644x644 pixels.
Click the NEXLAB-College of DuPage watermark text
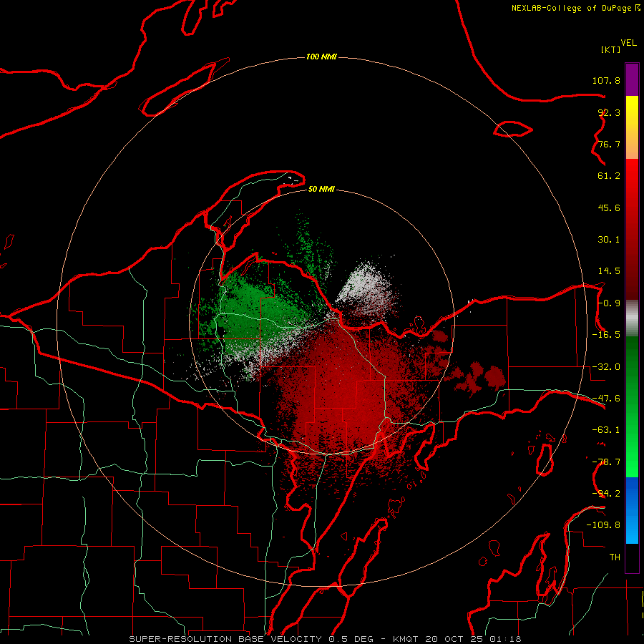click(x=575, y=8)
